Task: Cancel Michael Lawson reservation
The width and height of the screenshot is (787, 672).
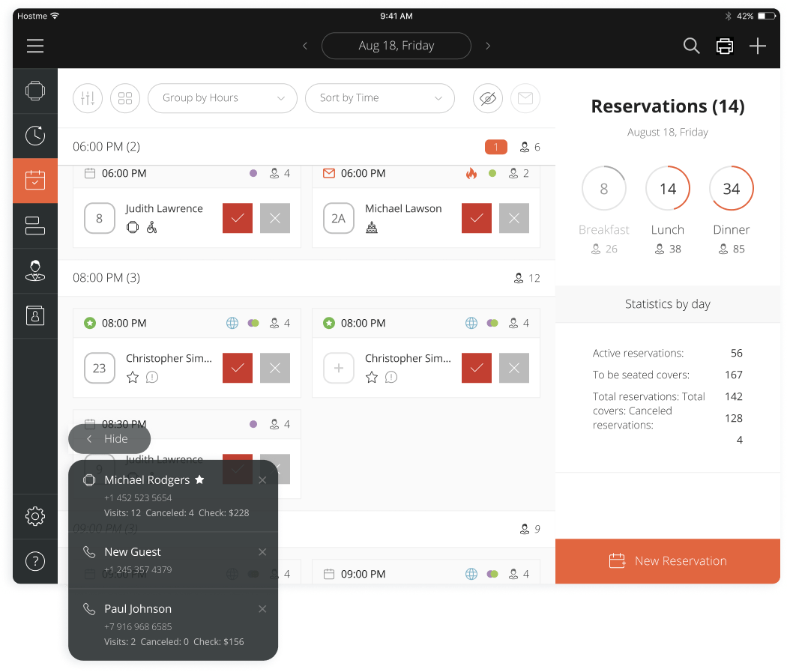Action: point(514,218)
